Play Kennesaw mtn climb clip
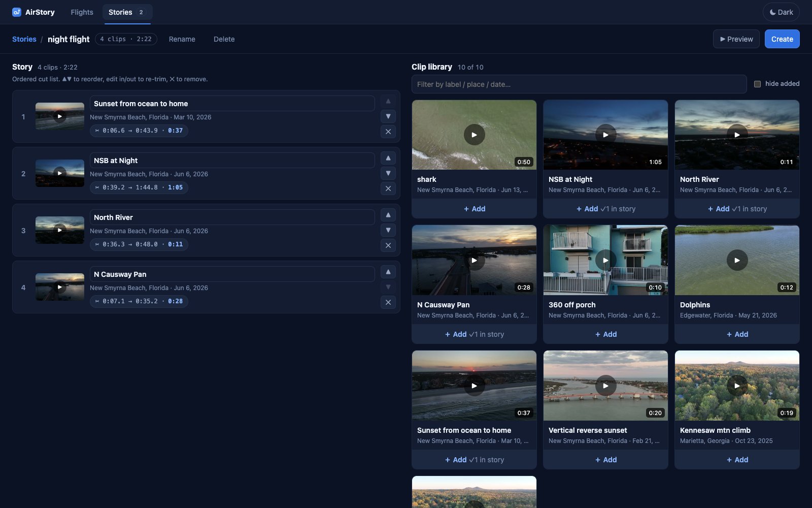Image resolution: width=812 pixels, height=508 pixels. 737,386
